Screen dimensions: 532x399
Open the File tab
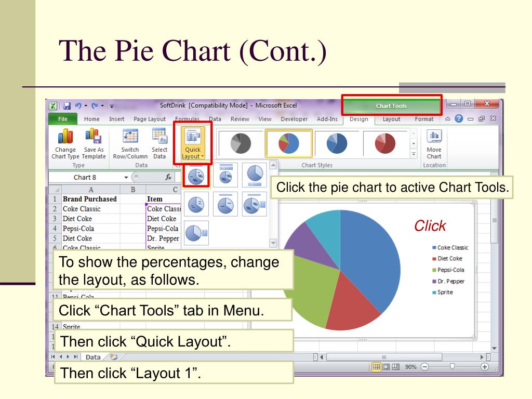click(x=63, y=119)
